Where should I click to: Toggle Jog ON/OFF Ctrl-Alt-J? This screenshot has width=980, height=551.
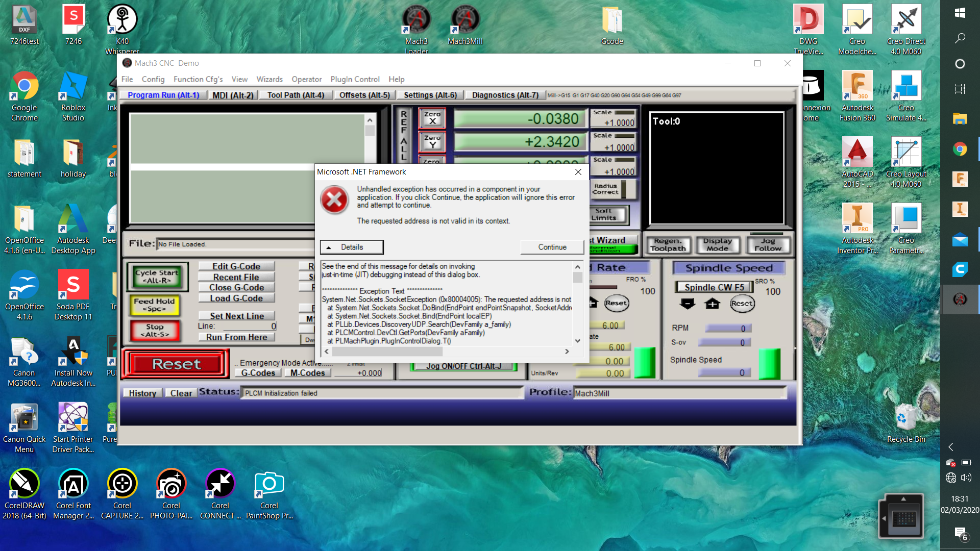tap(463, 366)
